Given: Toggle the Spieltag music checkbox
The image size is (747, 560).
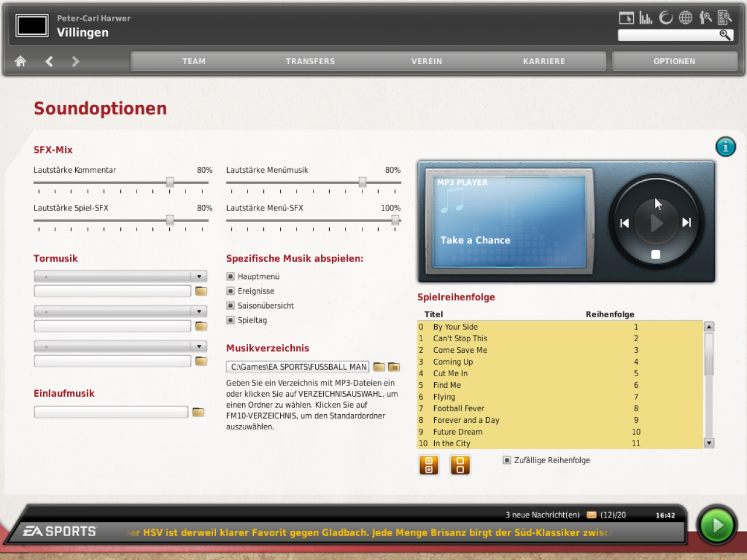Looking at the screenshot, I should click(x=231, y=320).
